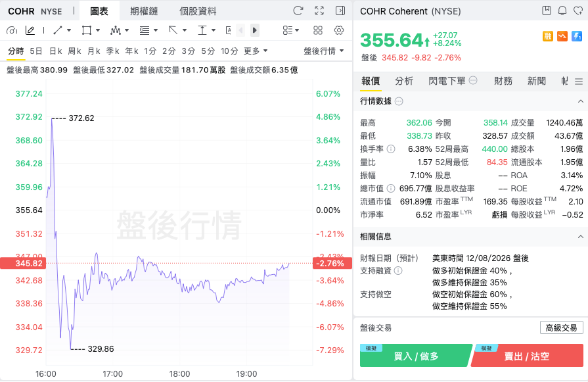Expand the chart to full screen
This screenshot has width=588, height=382.
point(319,11)
